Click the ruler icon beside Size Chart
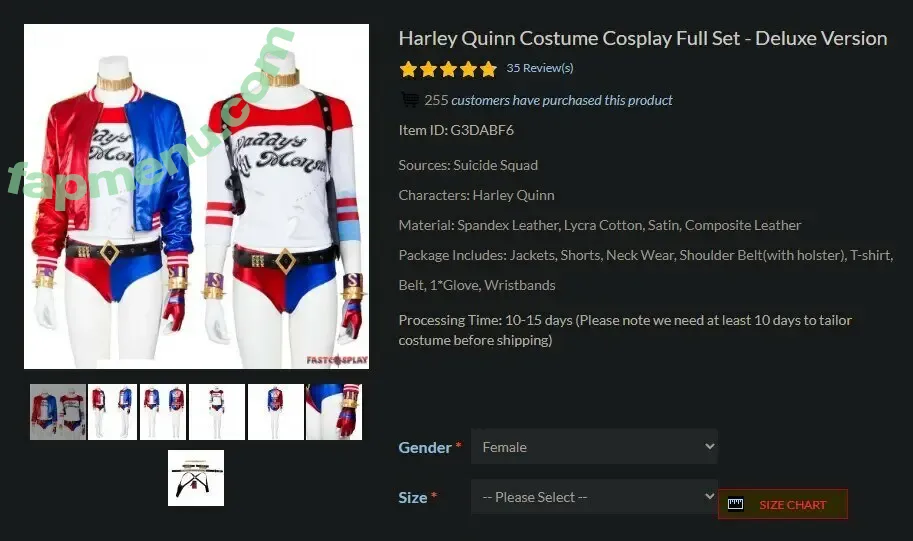Image resolution: width=913 pixels, height=541 pixels. click(x=736, y=505)
